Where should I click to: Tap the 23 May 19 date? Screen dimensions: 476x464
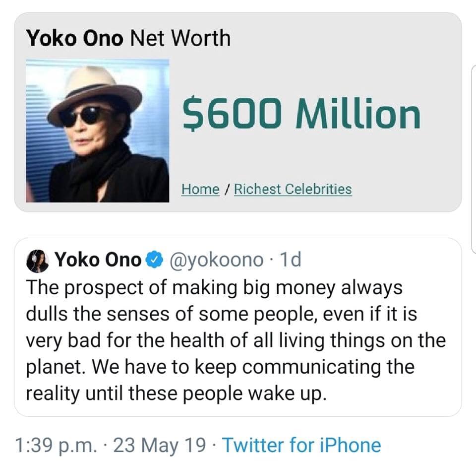159,446
